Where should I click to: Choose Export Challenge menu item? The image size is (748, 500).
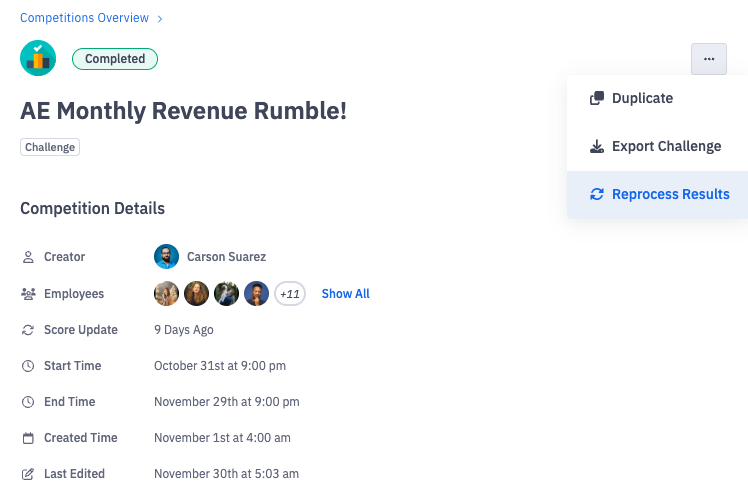coord(666,146)
